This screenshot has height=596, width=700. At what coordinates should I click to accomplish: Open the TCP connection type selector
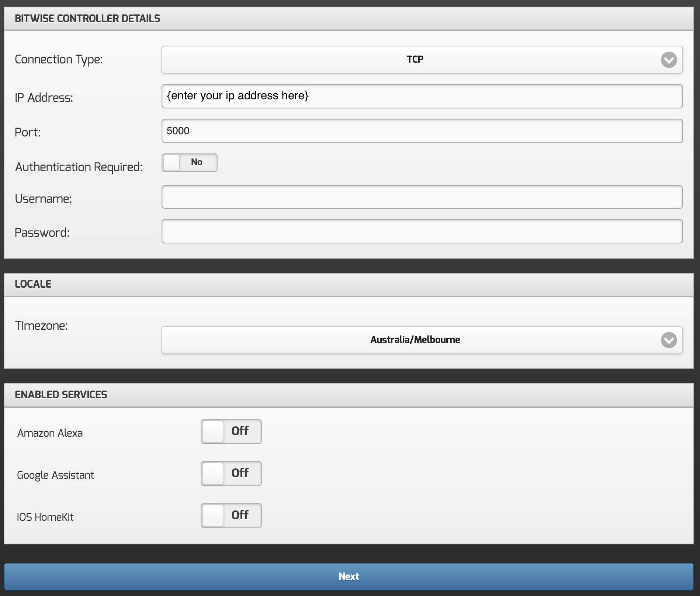tap(415, 60)
